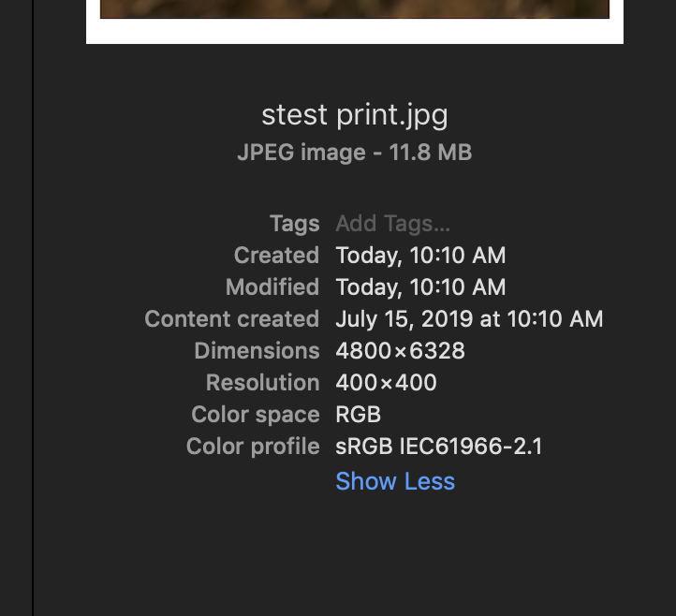
Task: Click the Resolution label
Action: click(x=262, y=383)
